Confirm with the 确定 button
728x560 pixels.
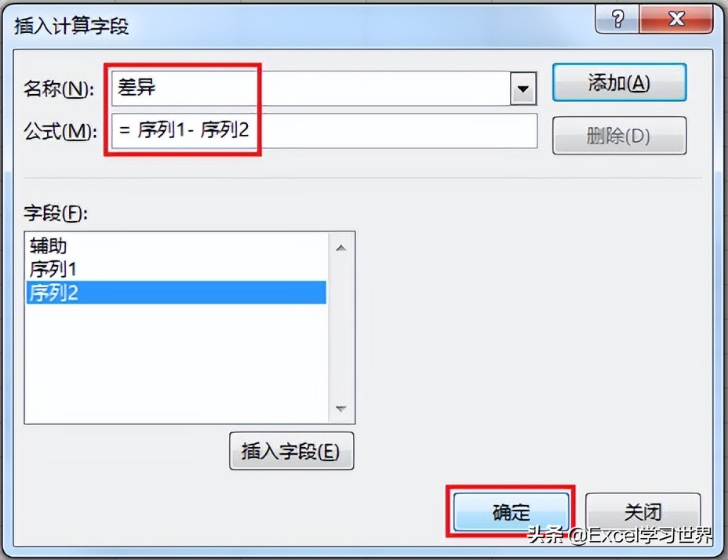[511, 512]
